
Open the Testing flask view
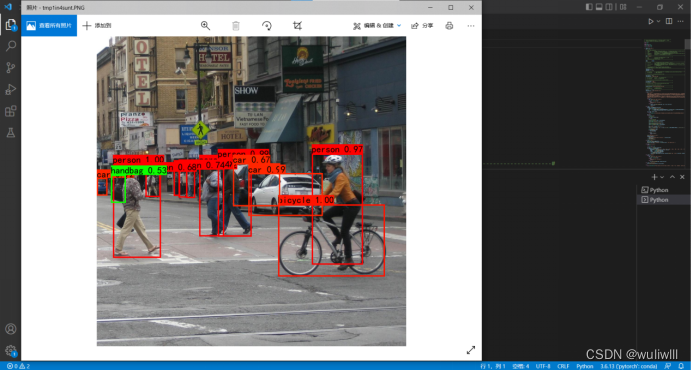pos(11,132)
